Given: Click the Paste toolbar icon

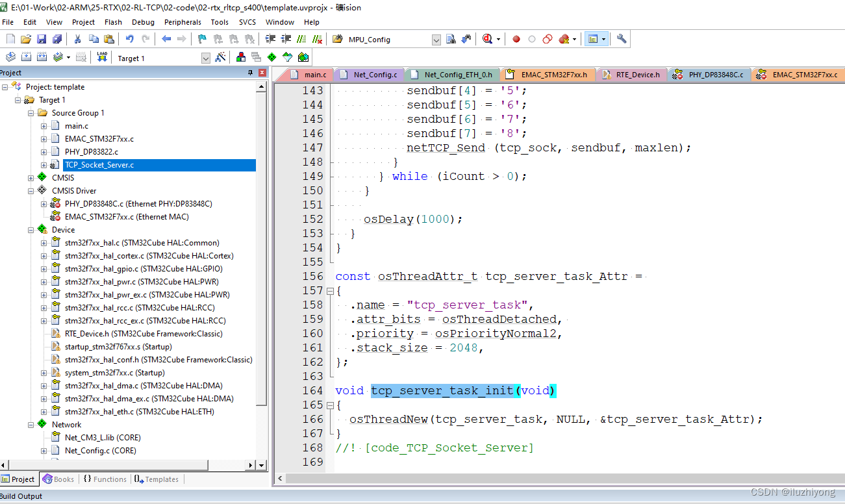Looking at the screenshot, I should coord(108,39).
